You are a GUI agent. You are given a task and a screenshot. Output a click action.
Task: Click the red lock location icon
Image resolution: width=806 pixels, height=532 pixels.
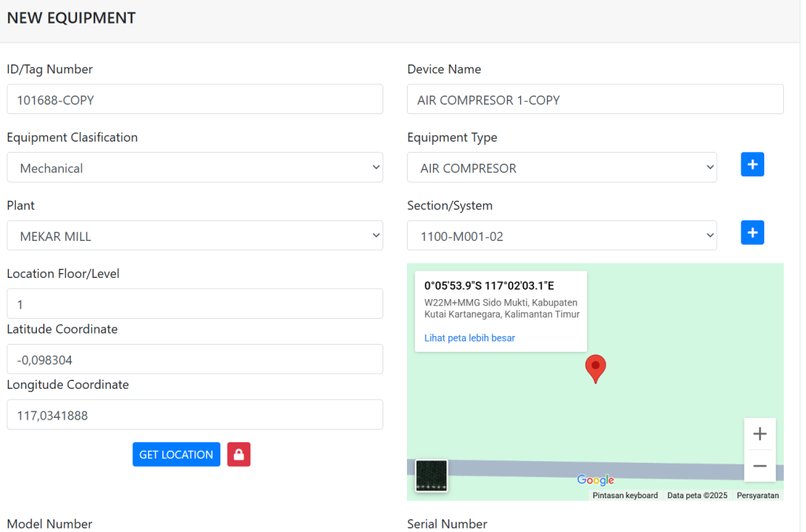point(238,454)
